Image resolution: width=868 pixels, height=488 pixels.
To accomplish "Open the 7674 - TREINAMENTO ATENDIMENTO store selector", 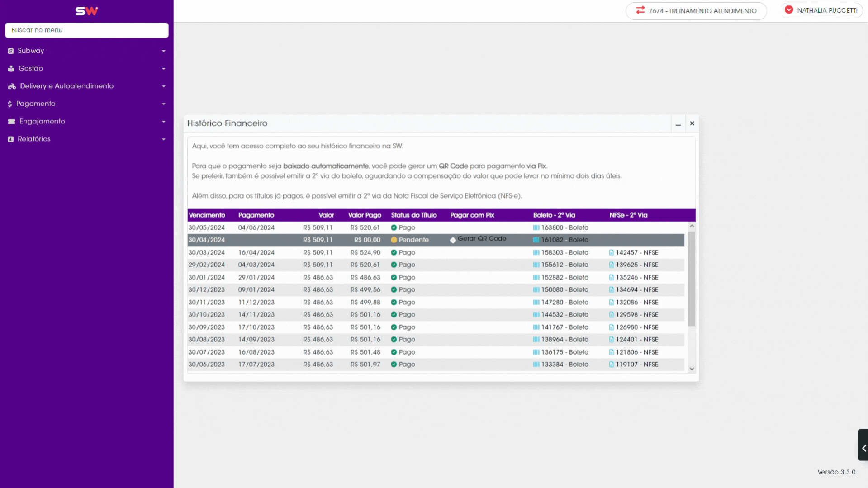I will [696, 11].
